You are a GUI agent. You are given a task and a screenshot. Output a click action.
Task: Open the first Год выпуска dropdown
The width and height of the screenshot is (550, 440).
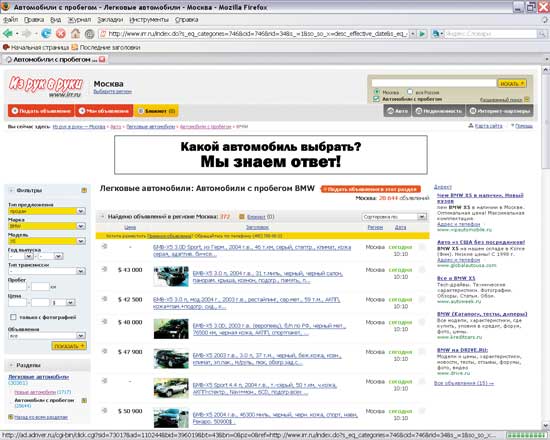21,256
